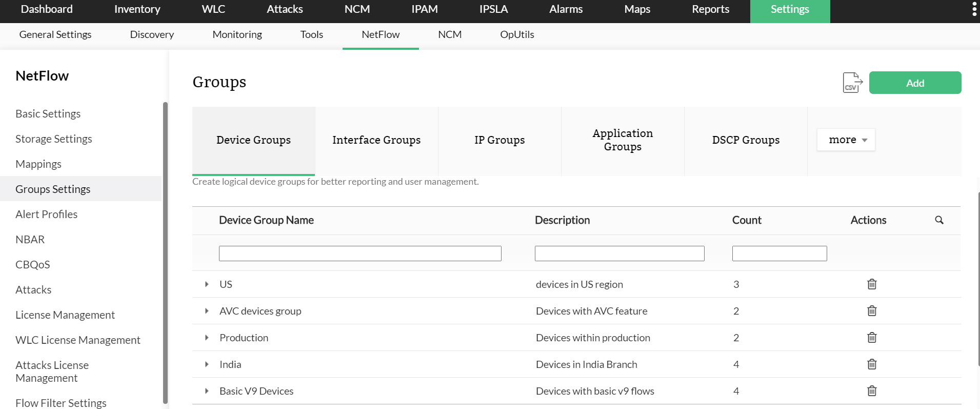This screenshot has width=980, height=409.
Task: Click the green Add button
Action: coord(915,83)
